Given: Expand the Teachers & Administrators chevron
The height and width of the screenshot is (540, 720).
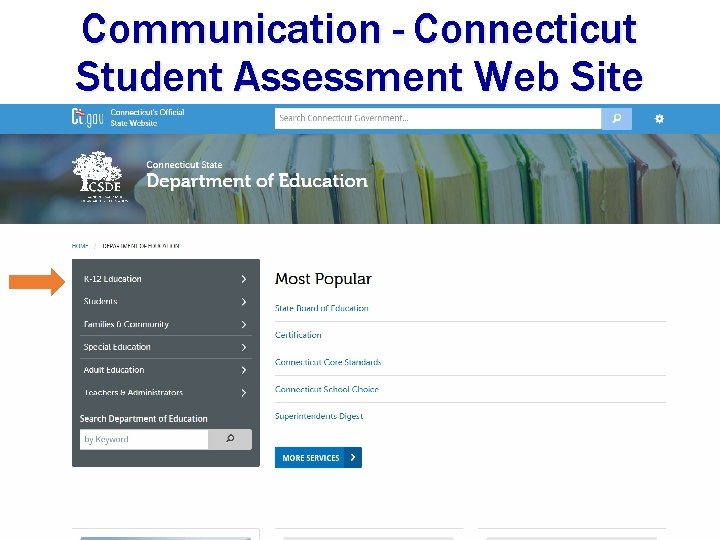Looking at the screenshot, I should 244,393.
